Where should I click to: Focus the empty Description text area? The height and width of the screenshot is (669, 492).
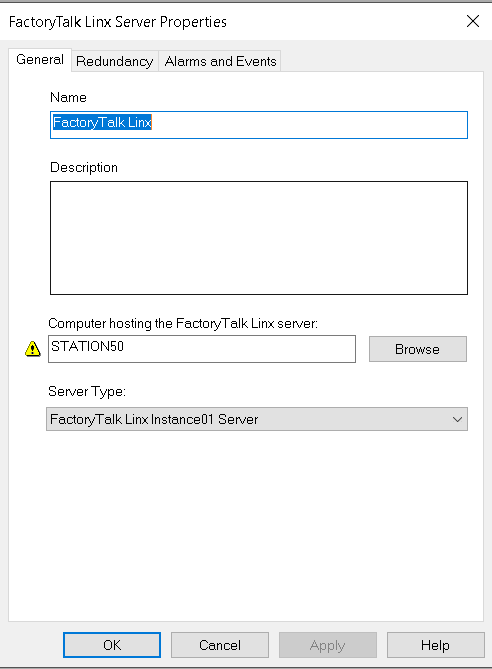pyautogui.click(x=259, y=238)
